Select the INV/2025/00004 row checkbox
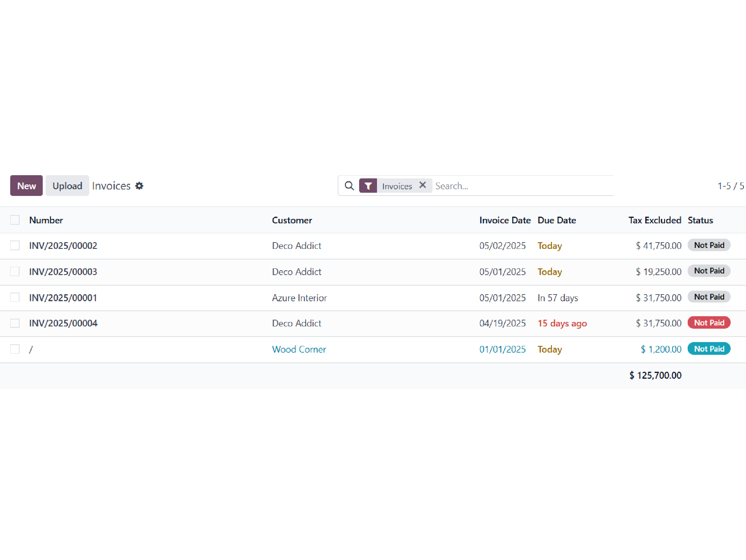The height and width of the screenshot is (560, 746). click(x=15, y=323)
